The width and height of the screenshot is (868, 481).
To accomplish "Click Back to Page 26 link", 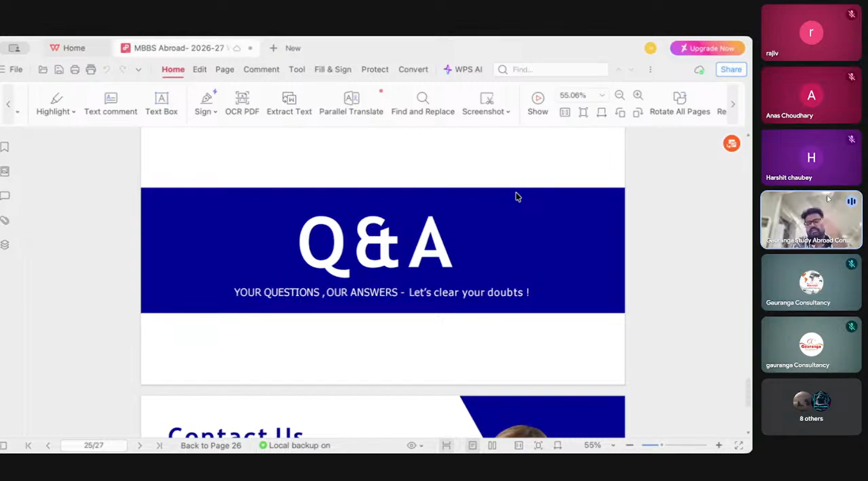I will tap(211, 445).
